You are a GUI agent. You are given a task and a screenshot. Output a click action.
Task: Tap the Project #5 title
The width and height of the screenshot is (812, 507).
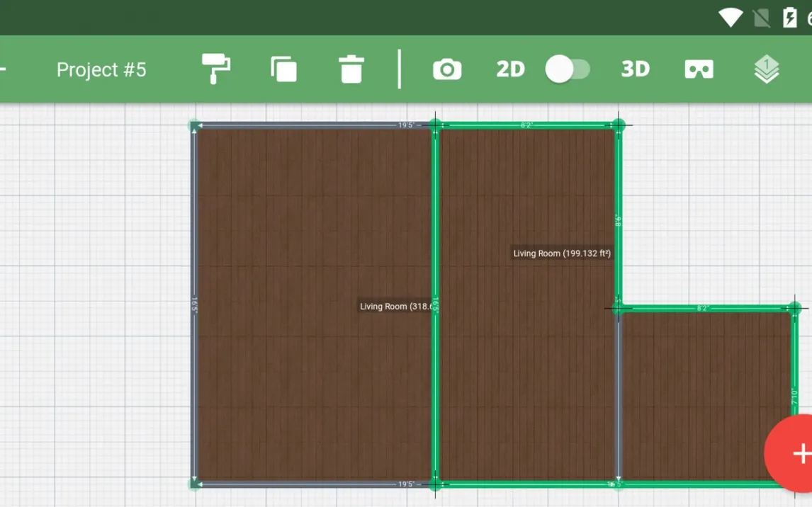[x=101, y=69]
